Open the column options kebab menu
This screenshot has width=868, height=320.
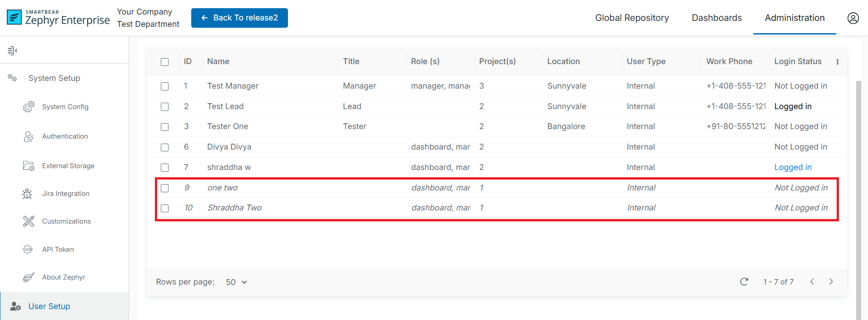coord(837,62)
